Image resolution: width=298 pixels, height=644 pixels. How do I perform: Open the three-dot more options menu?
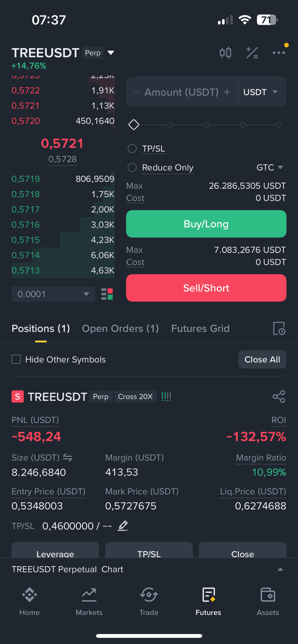[279, 53]
